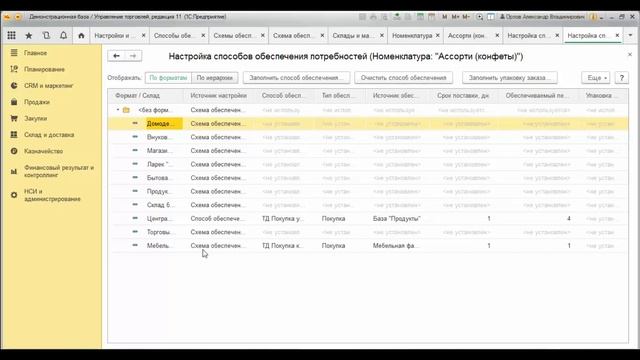Select the 'Ларек' warehouse row
The height and width of the screenshot is (360, 640).
pyautogui.click(x=368, y=164)
